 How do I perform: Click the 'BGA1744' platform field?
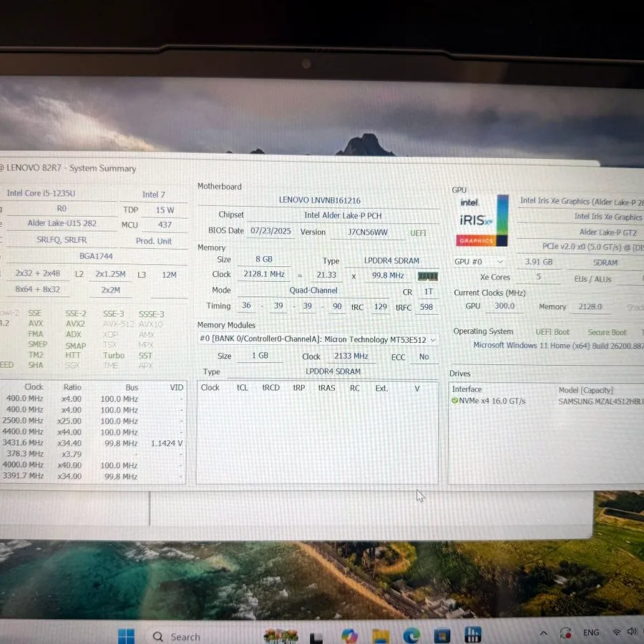(96, 256)
